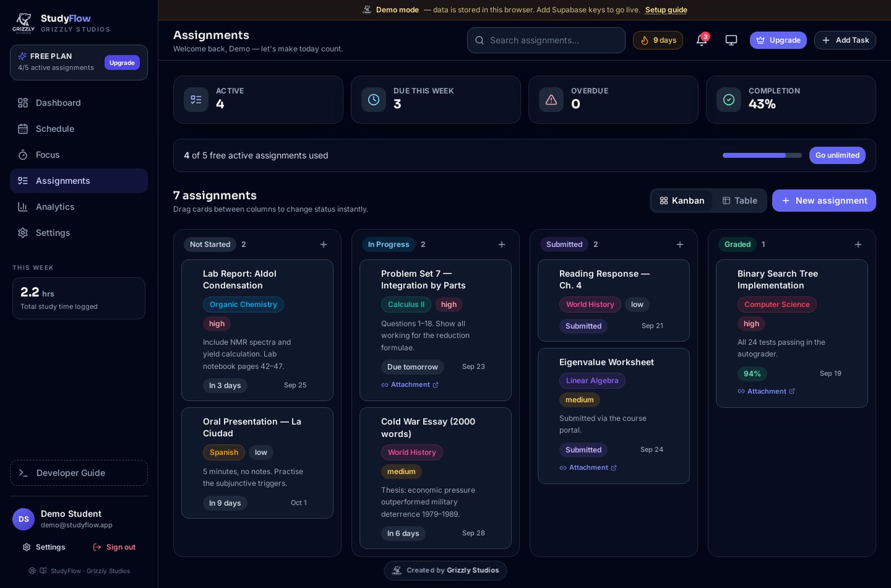Open the Developer Guide
Image resolution: width=891 pixels, height=588 pixels.
[x=79, y=473]
